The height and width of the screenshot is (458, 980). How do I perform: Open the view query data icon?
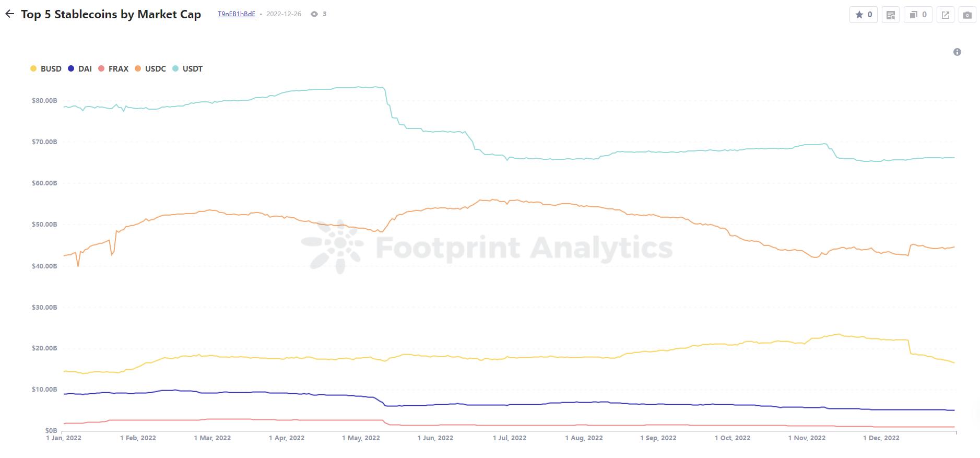[891, 15]
